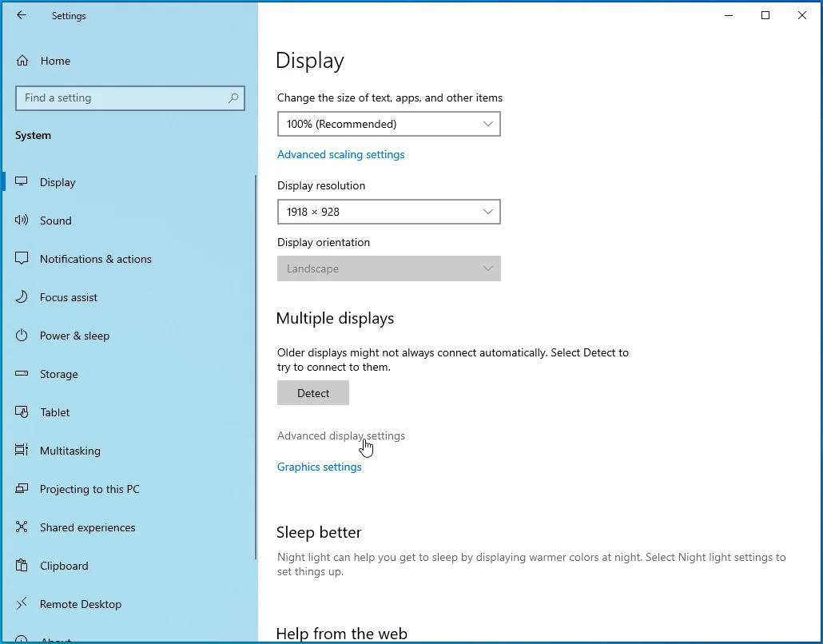Click the 'Sleep better' heading
Image resolution: width=823 pixels, height=644 pixels.
point(319,532)
